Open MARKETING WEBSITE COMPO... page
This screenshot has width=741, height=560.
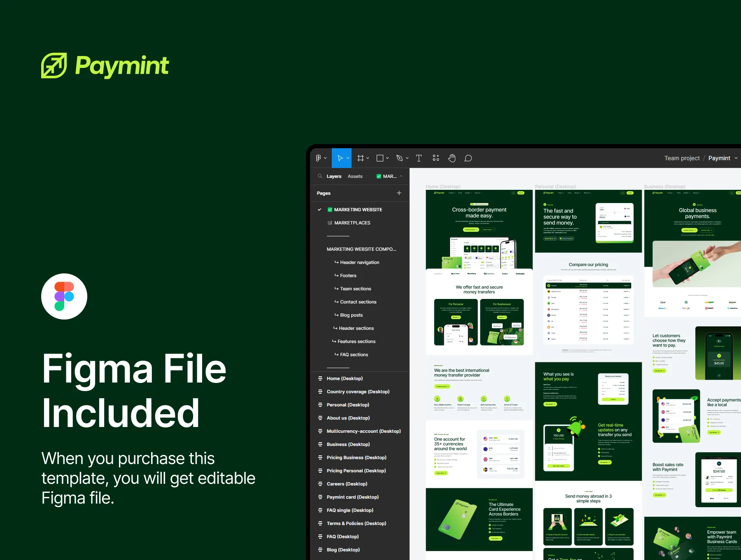point(361,249)
